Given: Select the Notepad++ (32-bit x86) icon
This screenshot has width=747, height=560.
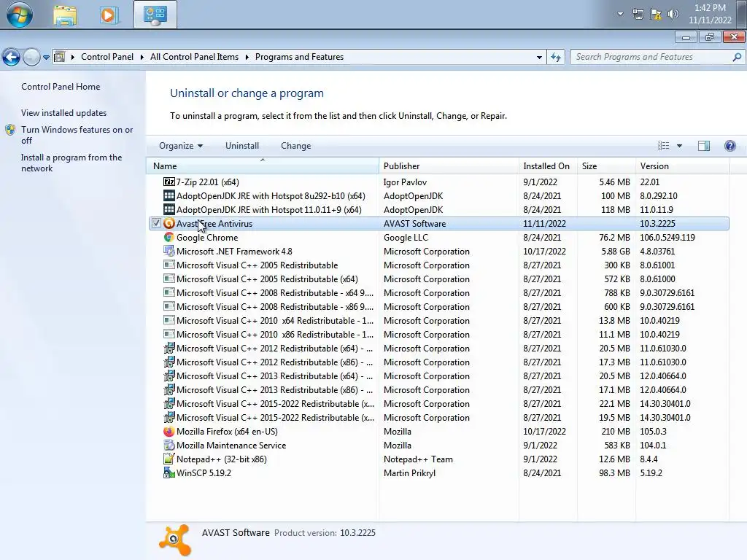Looking at the screenshot, I should 169,459.
